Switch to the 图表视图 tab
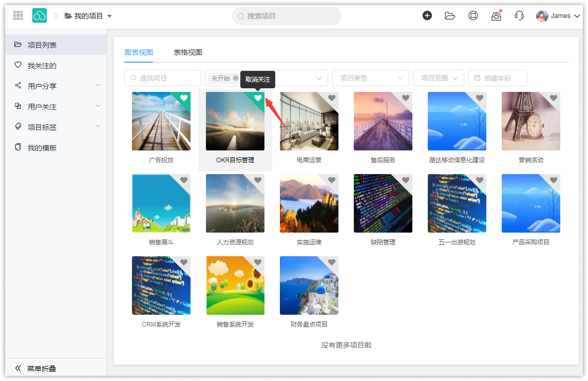 (139, 52)
